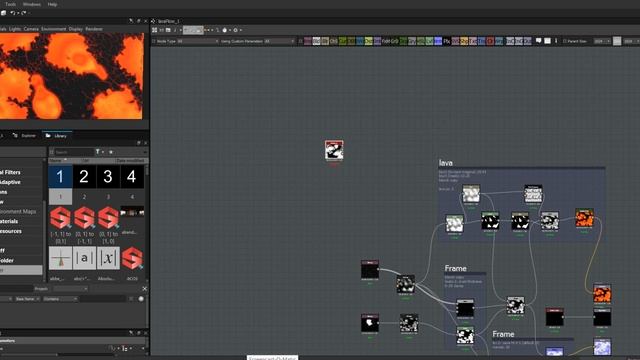Add a comment with the speech bubble icon
The height and width of the screenshot is (360, 640).
point(538,41)
